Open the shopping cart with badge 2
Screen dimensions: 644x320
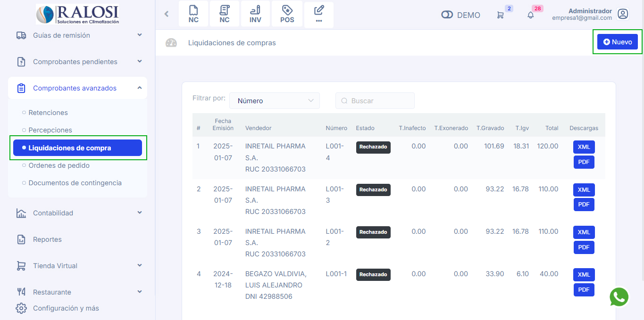click(x=500, y=15)
